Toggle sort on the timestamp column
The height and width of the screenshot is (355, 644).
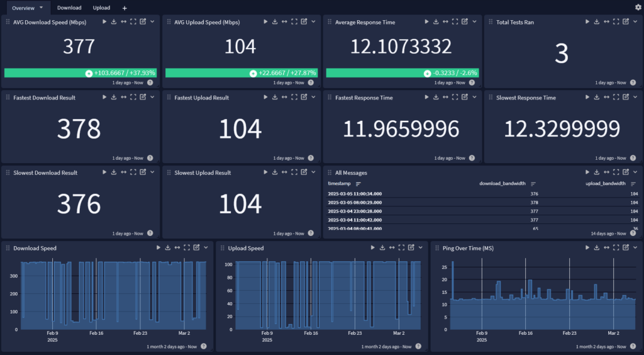[358, 184]
